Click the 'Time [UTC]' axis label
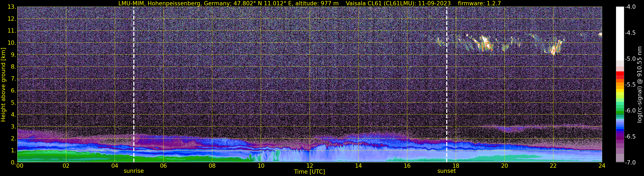 coord(310,172)
